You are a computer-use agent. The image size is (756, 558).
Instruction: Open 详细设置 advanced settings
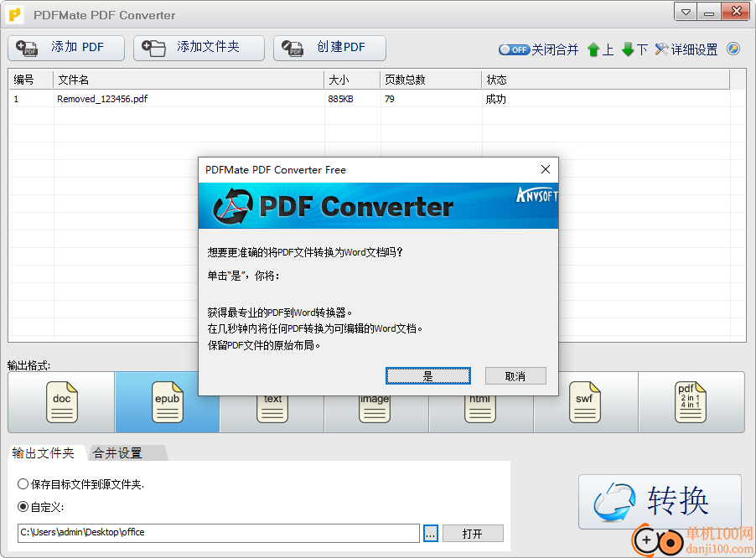(x=686, y=49)
